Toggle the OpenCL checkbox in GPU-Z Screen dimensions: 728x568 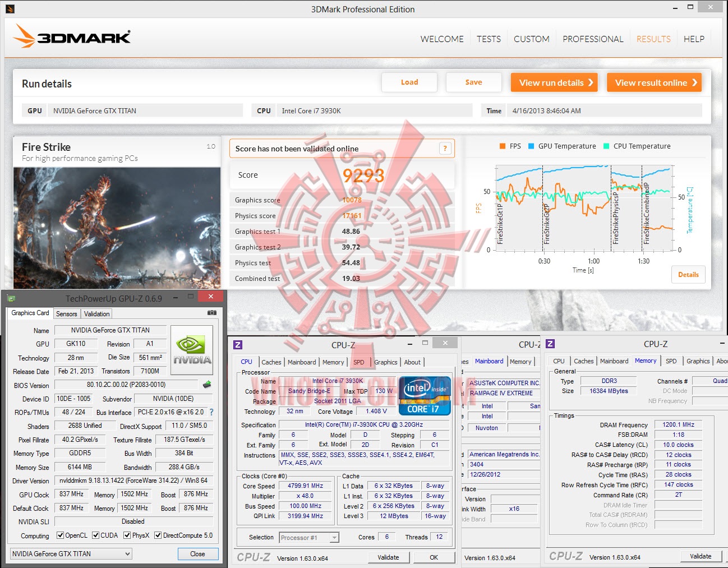click(x=61, y=535)
